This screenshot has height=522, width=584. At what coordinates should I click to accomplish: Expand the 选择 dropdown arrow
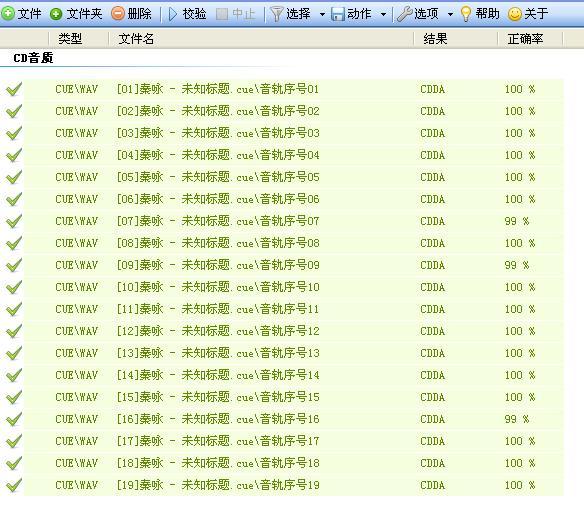click(322, 15)
